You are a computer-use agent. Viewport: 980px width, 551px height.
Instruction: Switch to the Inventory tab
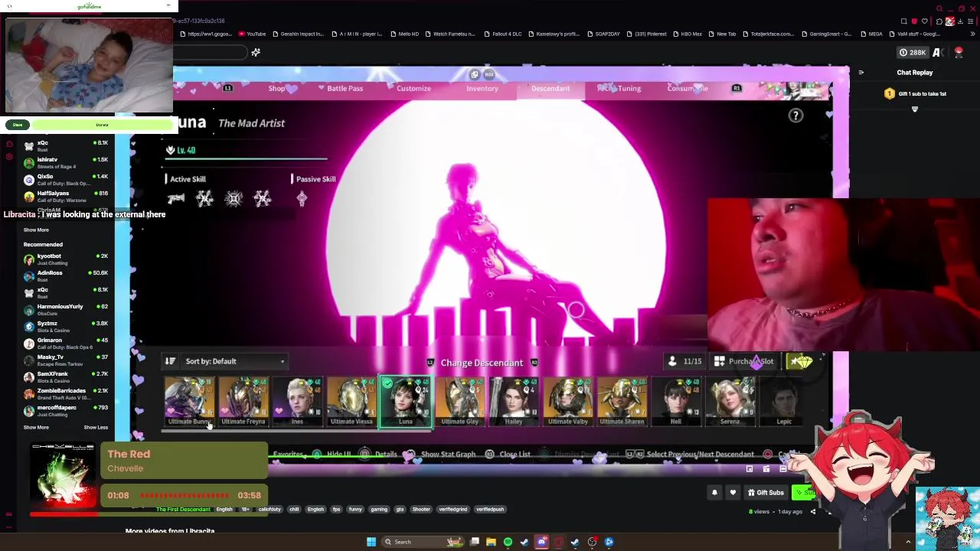point(482,88)
